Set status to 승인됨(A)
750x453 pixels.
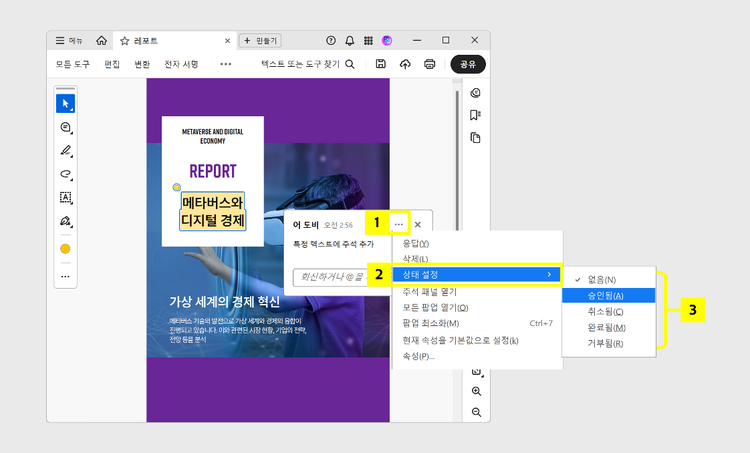pos(608,296)
